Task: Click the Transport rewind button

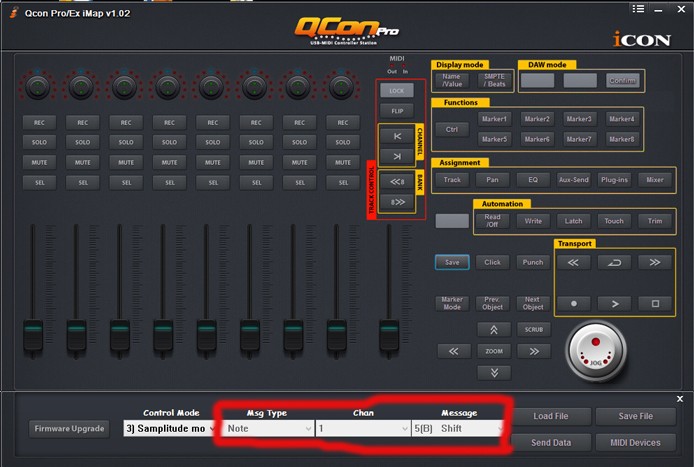Action: 573,262
